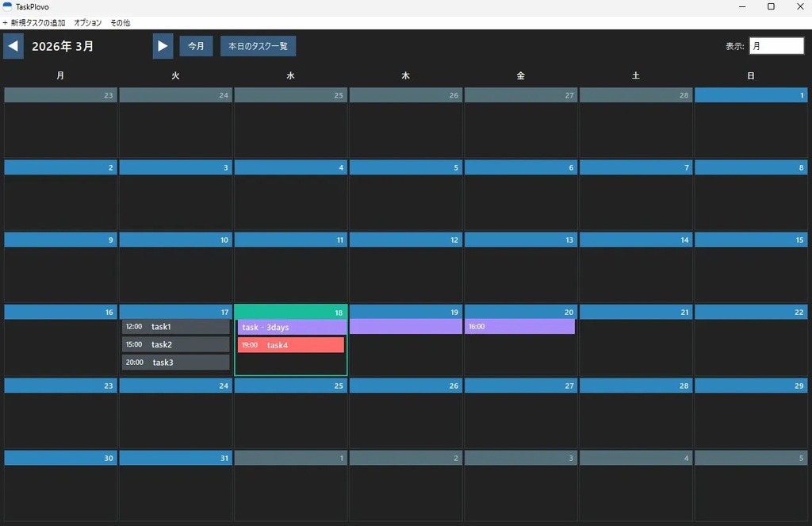This screenshot has width=812, height=526.
Task: Open 本日のタスク一覧
Action: pyautogui.click(x=258, y=45)
